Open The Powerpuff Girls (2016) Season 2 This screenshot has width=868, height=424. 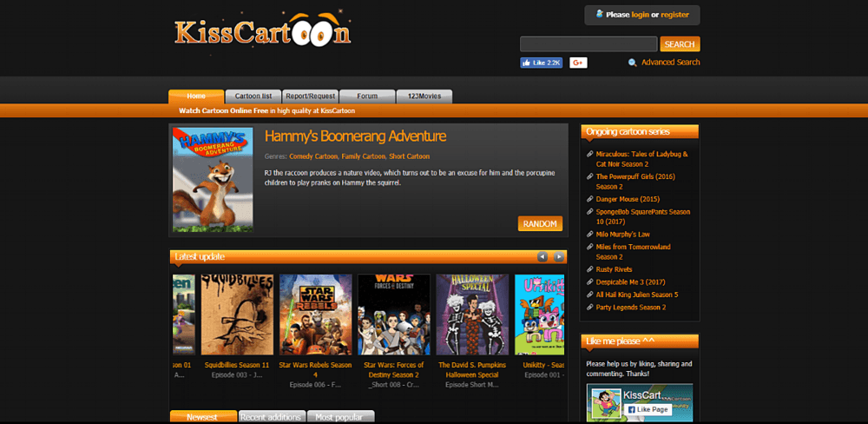click(635, 182)
